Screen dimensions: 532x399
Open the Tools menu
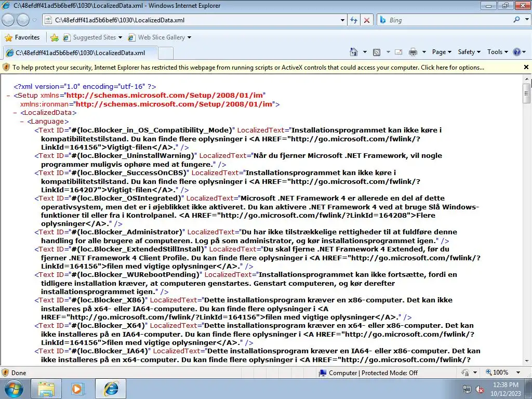497,52
